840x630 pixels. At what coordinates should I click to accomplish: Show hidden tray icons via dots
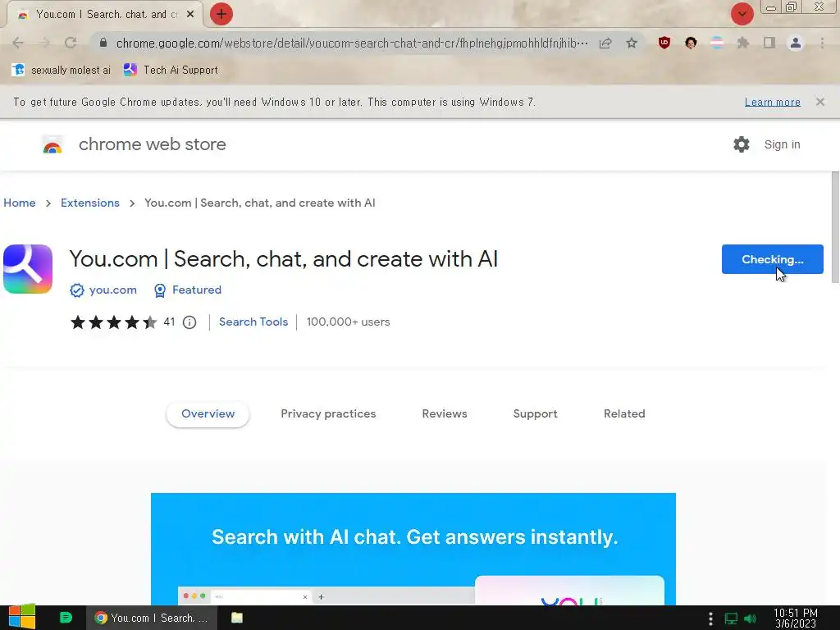click(x=710, y=619)
